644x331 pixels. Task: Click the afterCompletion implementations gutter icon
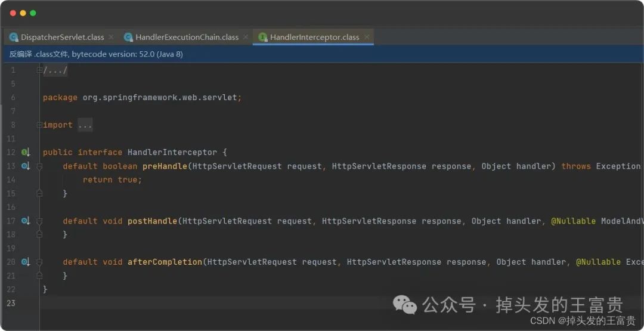click(26, 262)
